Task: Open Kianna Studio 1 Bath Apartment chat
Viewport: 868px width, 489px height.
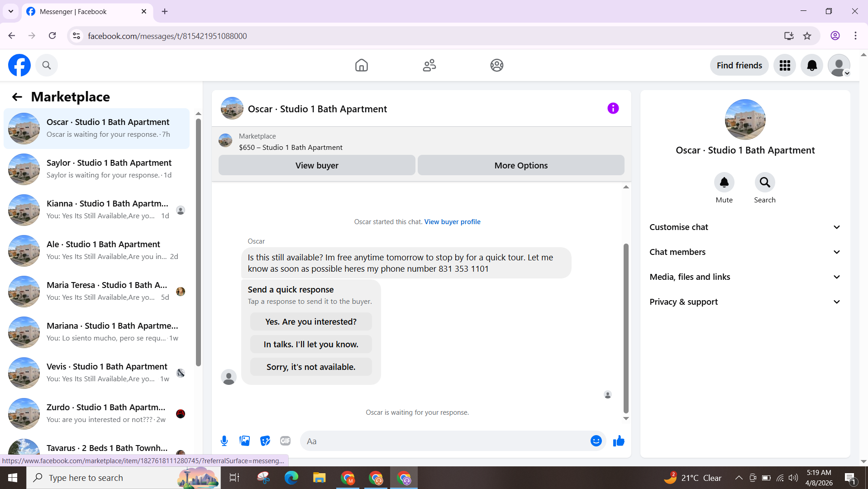Action: 96,210
